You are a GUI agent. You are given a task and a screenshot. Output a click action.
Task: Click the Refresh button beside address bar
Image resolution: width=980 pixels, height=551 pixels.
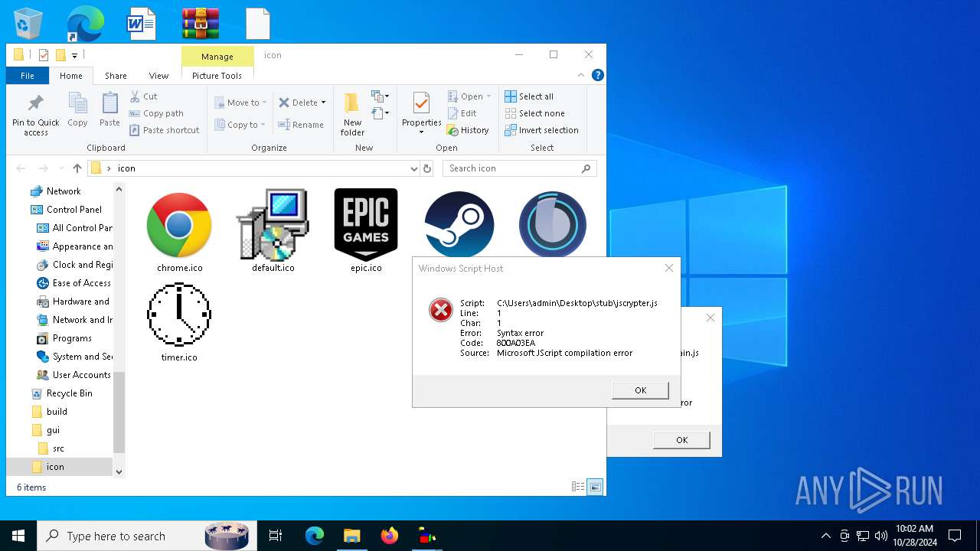click(x=427, y=168)
